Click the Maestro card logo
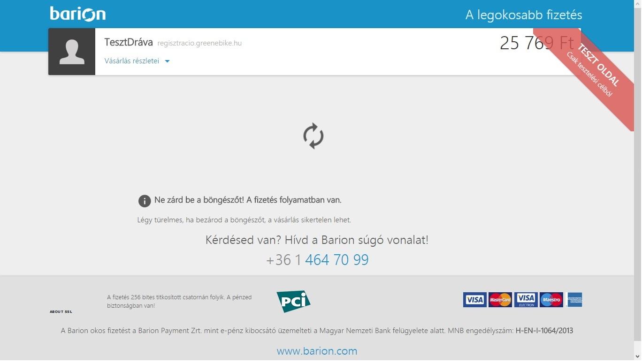 click(x=551, y=300)
